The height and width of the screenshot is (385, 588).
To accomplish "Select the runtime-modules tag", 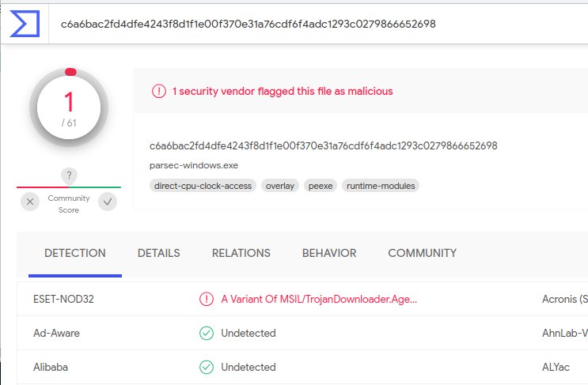I will coord(381,186).
